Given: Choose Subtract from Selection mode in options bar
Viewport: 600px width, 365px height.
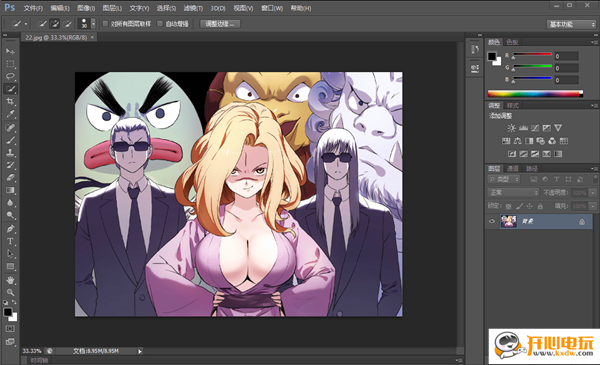Looking at the screenshot, I should click(67, 24).
